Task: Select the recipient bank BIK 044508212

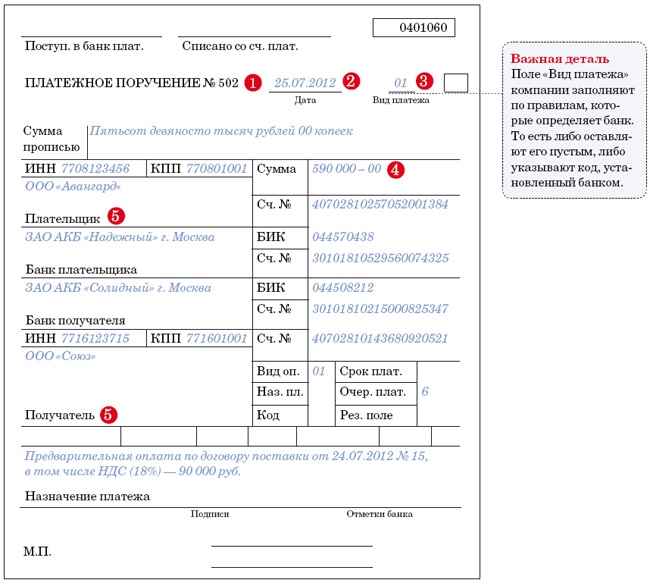Action: [x=343, y=288]
